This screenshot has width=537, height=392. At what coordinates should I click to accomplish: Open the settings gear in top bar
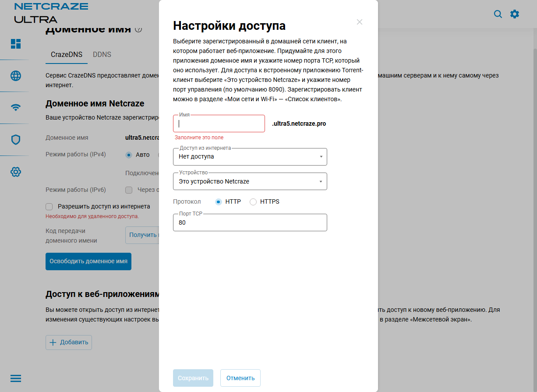pos(515,14)
